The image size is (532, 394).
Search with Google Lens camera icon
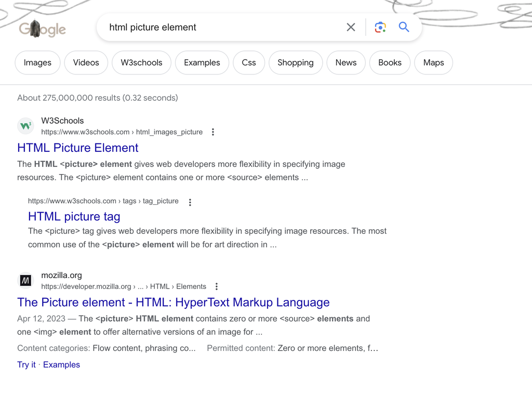pos(380,27)
